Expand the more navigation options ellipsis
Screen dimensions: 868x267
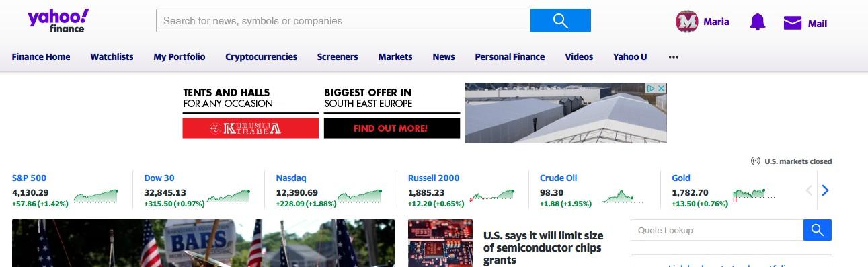click(x=674, y=57)
